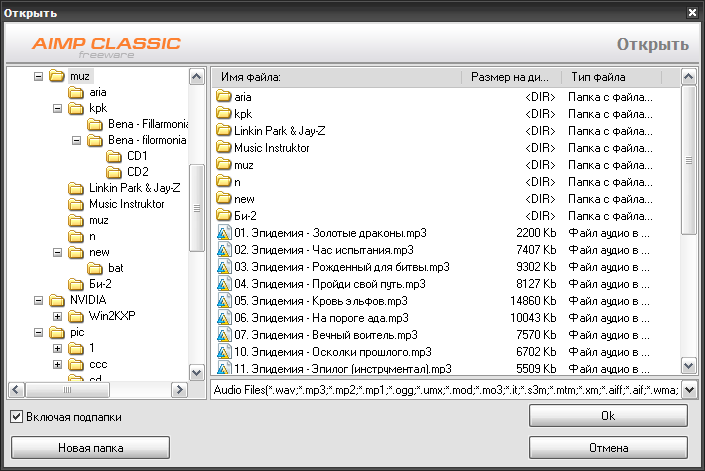
Task: Sort by Тип файла column header
Action: (x=611, y=77)
